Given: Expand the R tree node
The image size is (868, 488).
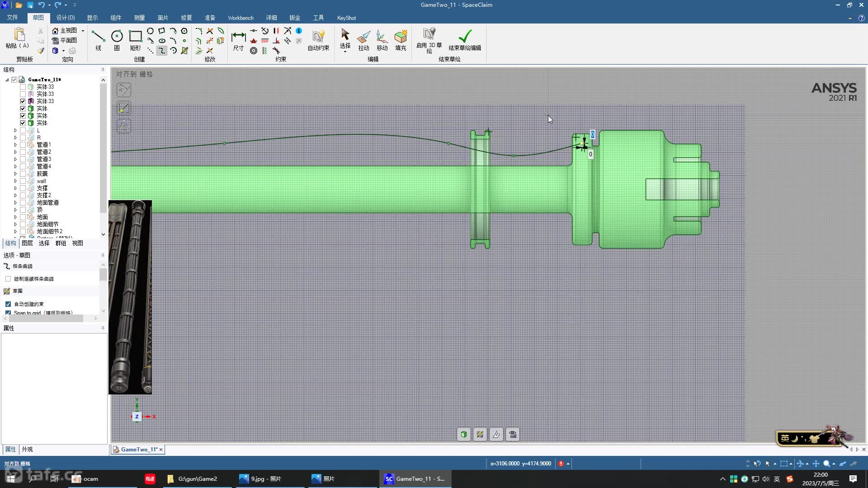Looking at the screenshot, I should (15, 137).
